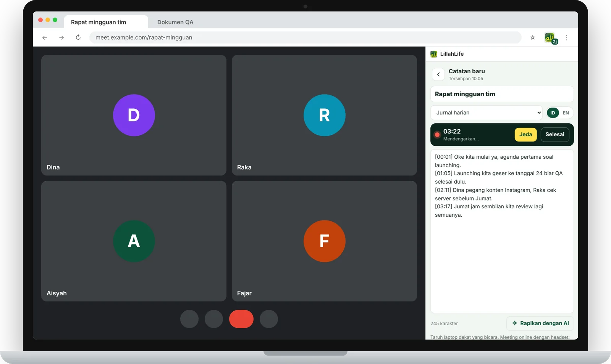Click the Dina name label

pyautogui.click(x=53, y=167)
